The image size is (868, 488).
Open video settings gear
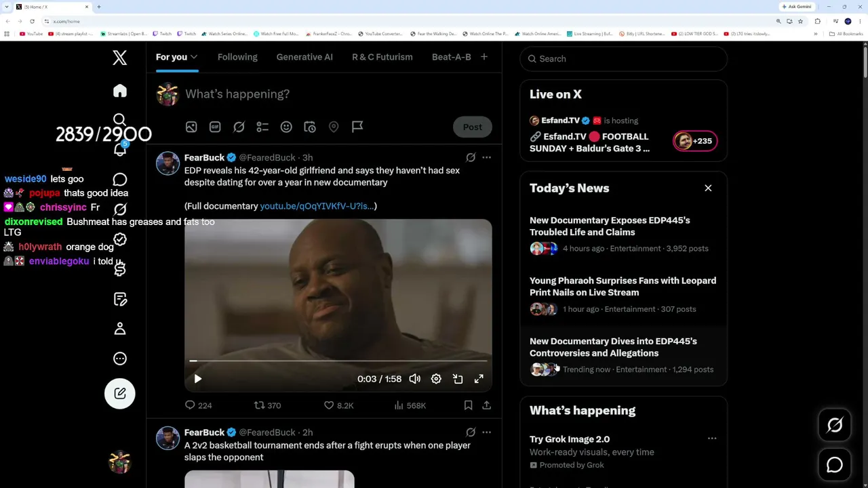pos(436,379)
